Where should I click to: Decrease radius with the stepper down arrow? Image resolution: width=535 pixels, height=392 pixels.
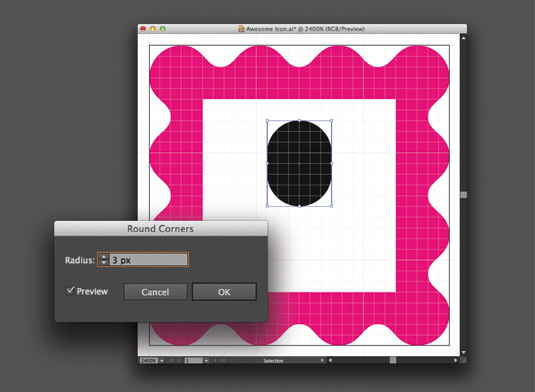pyautogui.click(x=103, y=263)
